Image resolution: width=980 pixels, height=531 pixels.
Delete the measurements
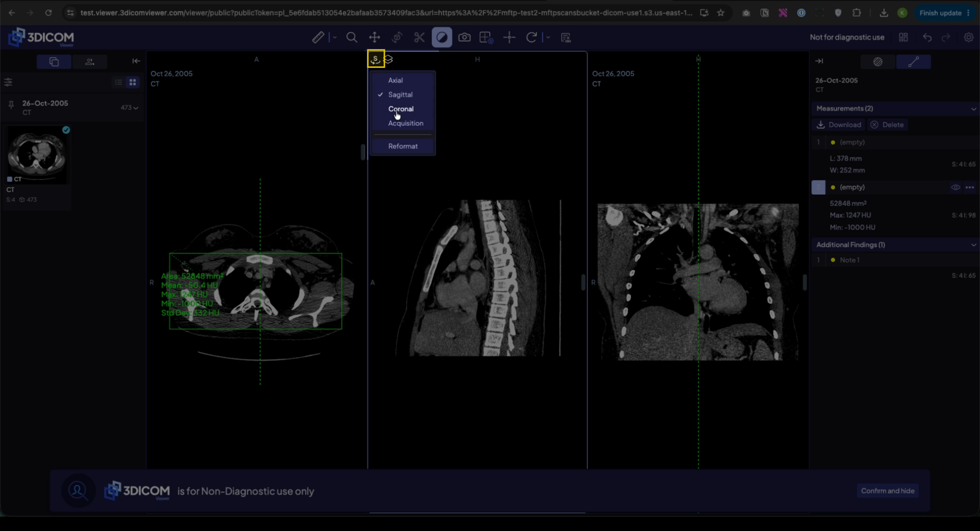pyautogui.click(x=887, y=125)
